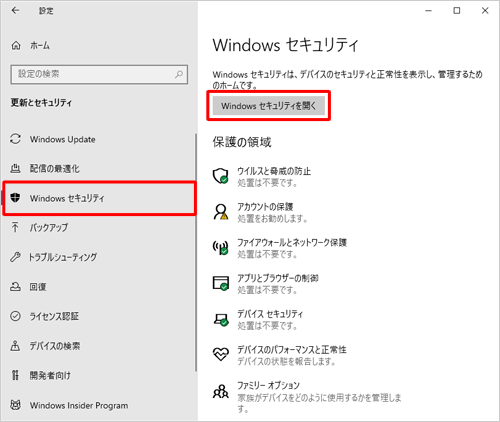Click the Home house icon

pos(16,45)
